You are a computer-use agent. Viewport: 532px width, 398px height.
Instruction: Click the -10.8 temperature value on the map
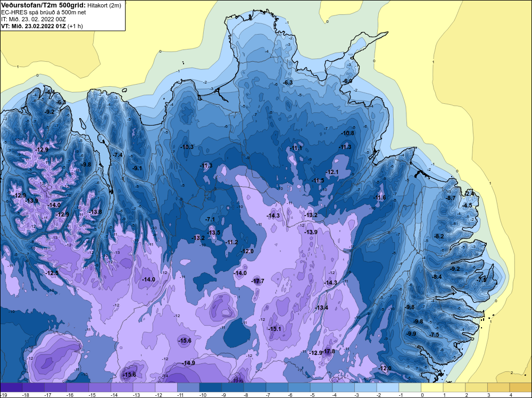pyautogui.click(x=348, y=133)
